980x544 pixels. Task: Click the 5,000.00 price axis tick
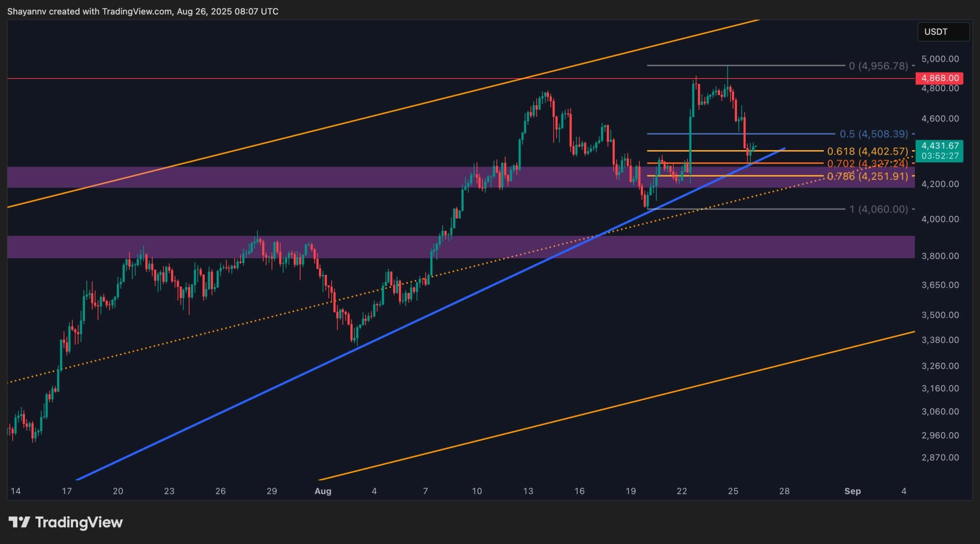940,59
